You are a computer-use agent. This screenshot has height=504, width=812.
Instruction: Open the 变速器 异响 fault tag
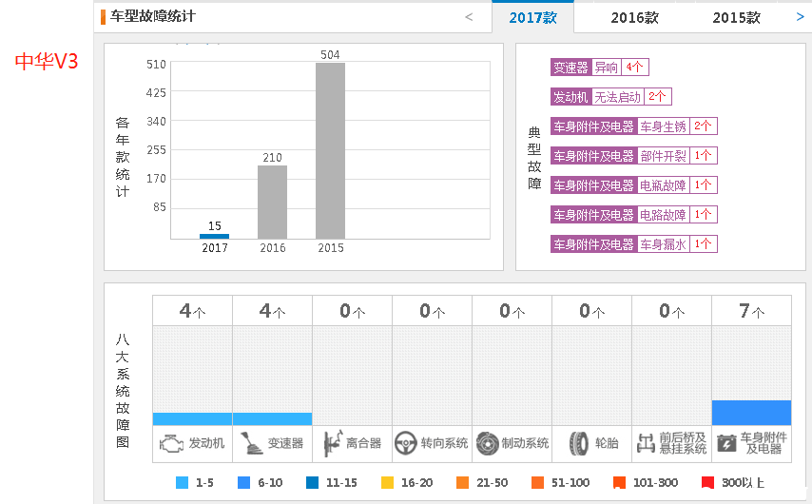(x=599, y=68)
